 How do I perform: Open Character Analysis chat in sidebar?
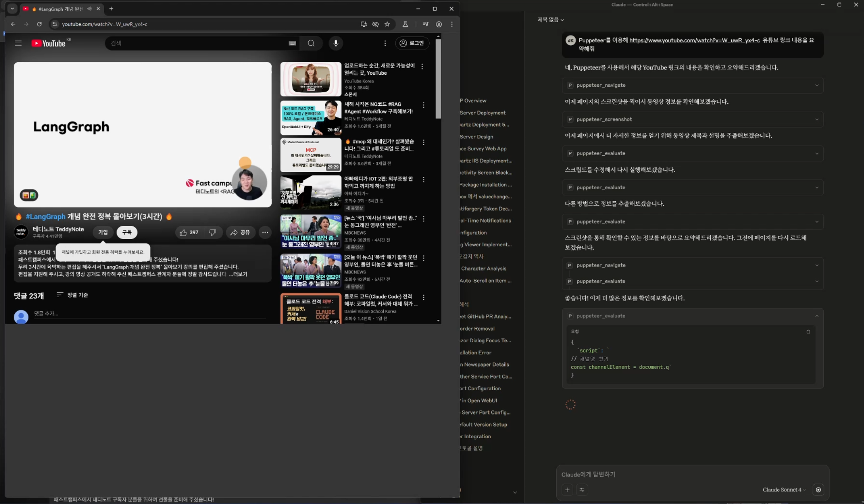coord(483,268)
